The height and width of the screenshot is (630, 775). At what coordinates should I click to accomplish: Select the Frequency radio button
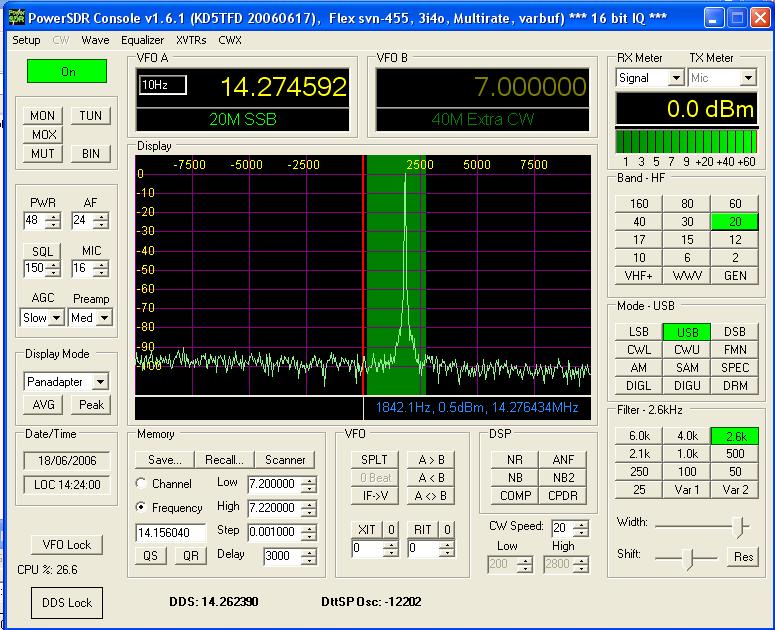(142, 507)
